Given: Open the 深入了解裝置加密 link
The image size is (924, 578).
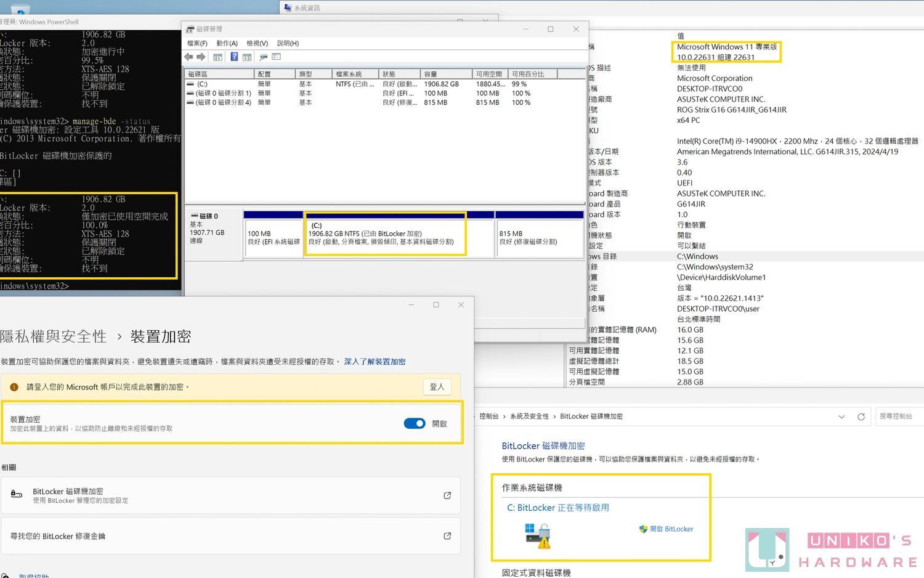Looking at the screenshot, I should point(375,362).
